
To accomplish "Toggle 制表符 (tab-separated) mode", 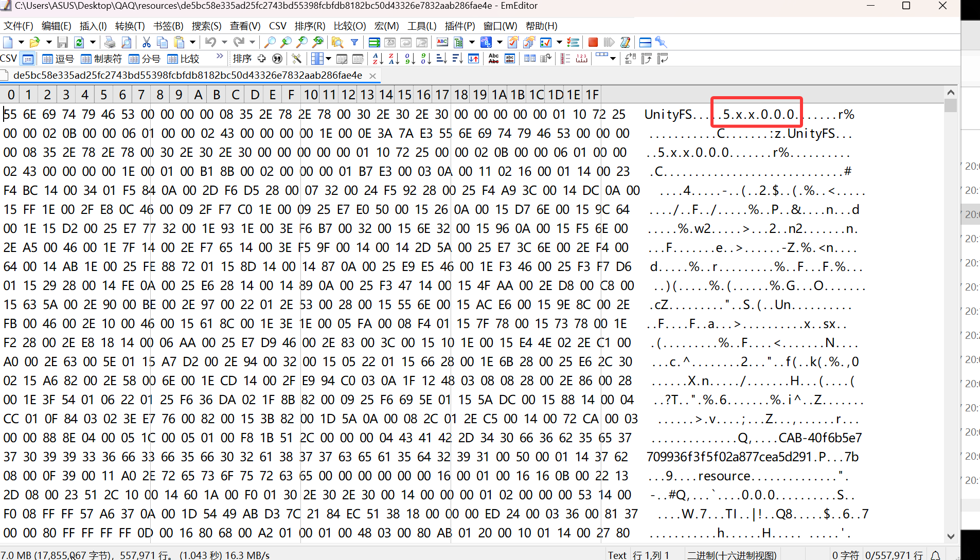I will point(101,59).
